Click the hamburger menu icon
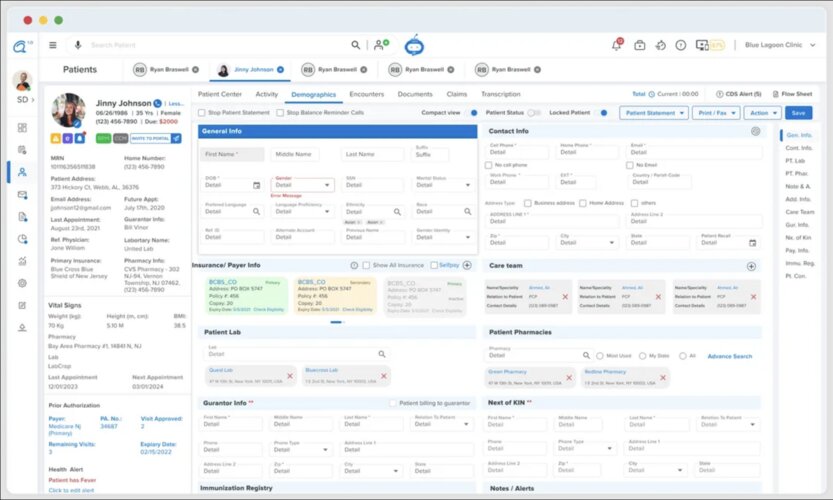 52,45
